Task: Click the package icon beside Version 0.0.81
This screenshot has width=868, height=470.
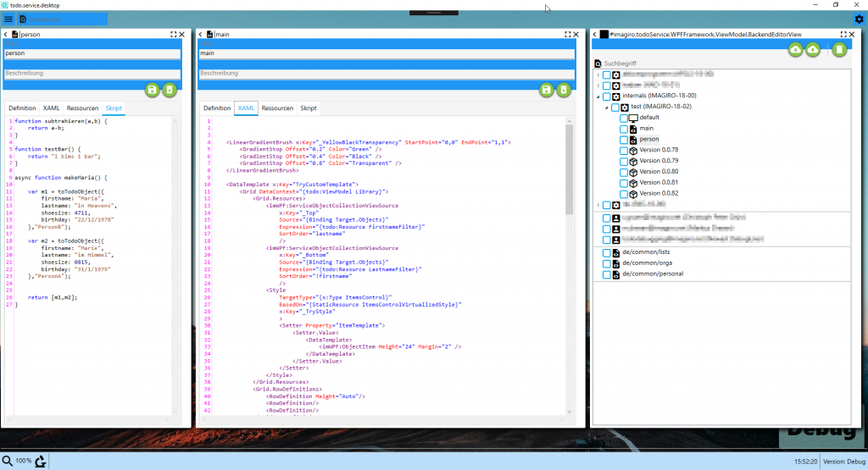Action: click(633, 183)
